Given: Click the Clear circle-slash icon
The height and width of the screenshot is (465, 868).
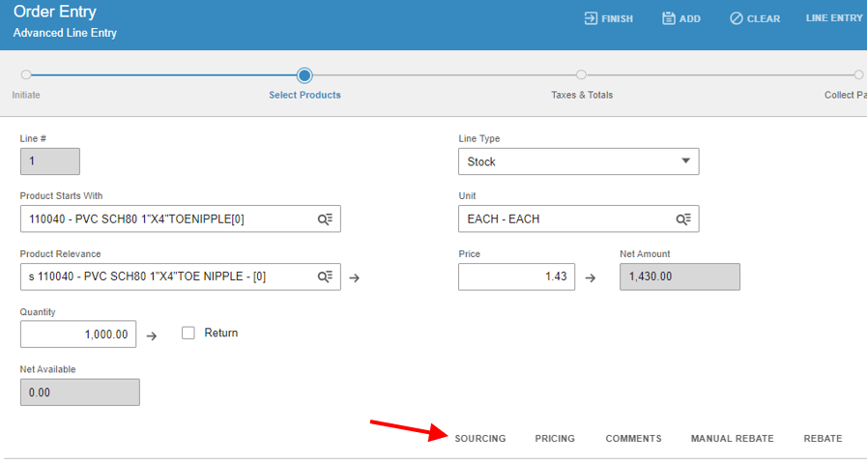Looking at the screenshot, I should [737, 18].
